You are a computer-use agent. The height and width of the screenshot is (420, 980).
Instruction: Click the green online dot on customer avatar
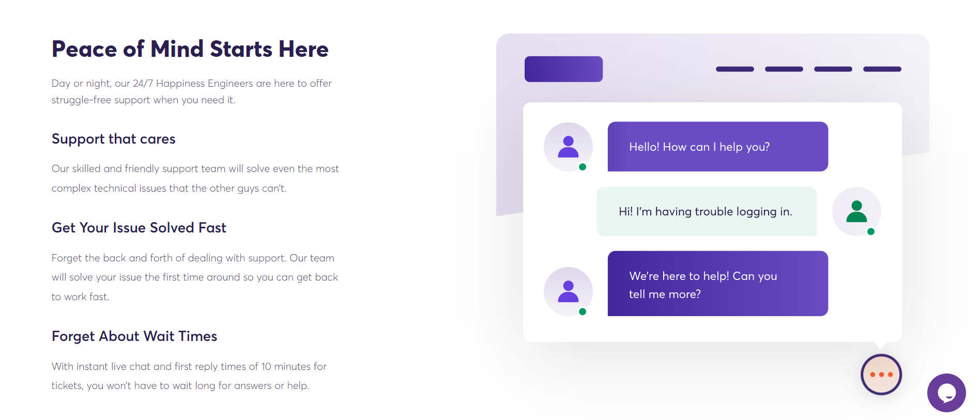871,231
